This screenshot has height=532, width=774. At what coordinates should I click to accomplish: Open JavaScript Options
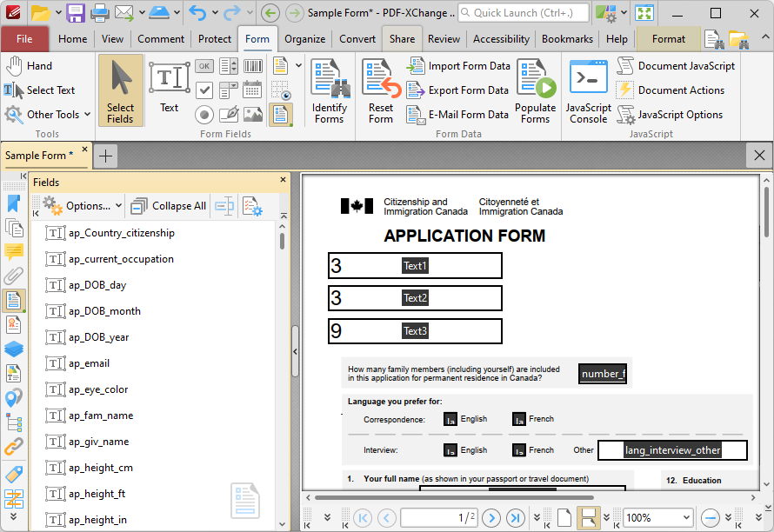pyautogui.click(x=670, y=115)
